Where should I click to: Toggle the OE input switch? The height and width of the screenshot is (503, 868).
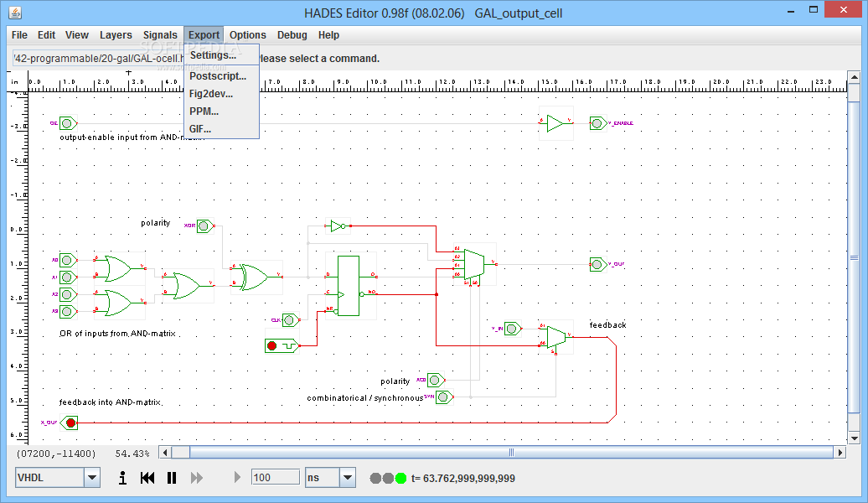[x=68, y=123]
